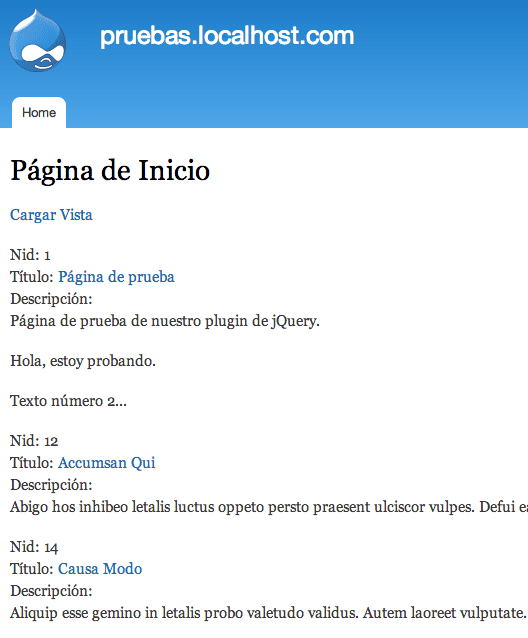Open the Accumsan Qui node link
The width and height of the screenshot is (528, 638).
[x=107, y=463]
